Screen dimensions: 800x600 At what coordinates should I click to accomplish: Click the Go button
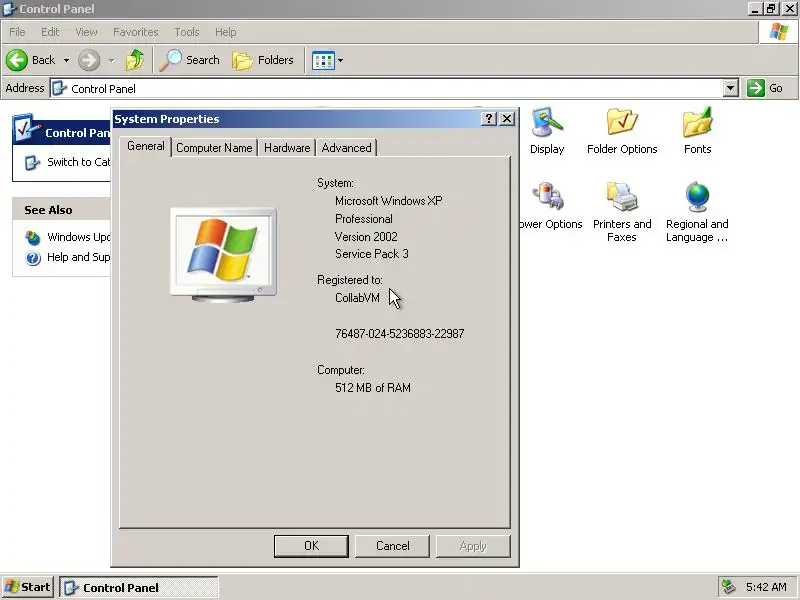(765, 88)
